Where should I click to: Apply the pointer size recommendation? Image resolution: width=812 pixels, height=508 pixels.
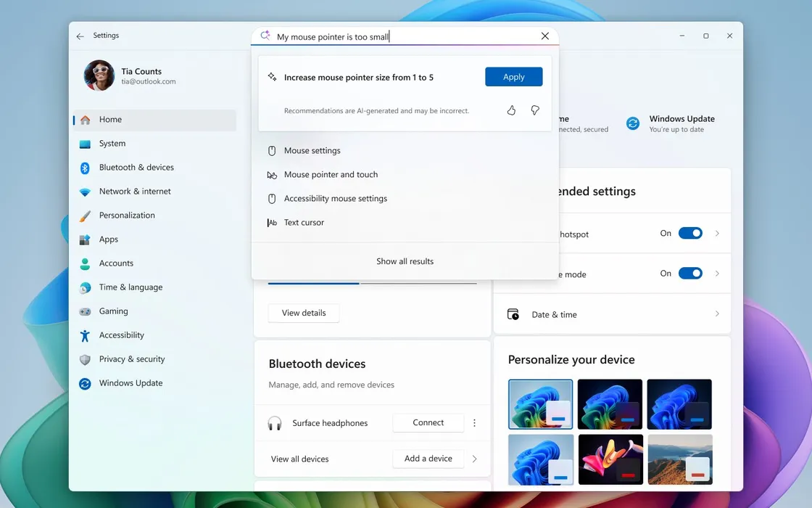(x=514, y=77)
